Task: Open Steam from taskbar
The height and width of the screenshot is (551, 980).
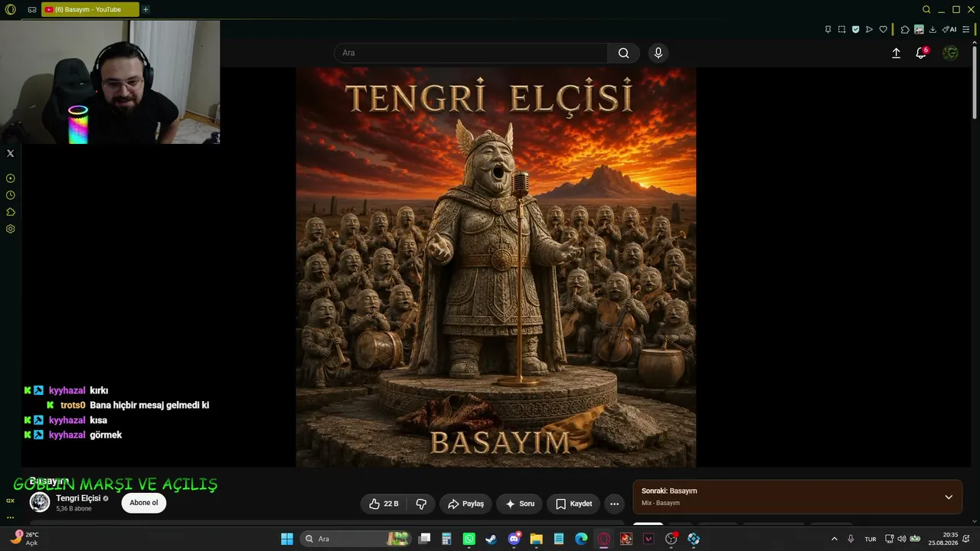Action: (491, 539)
